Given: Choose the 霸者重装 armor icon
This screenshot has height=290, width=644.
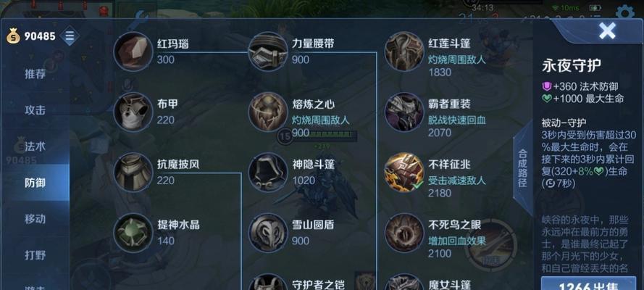Looking at the screenshot, I should pyautogui.click(x=404, y=112).
